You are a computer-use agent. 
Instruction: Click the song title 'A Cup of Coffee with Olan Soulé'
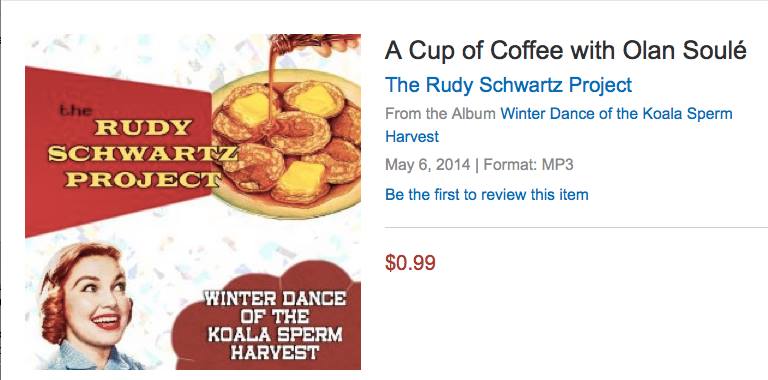(566, 50)
